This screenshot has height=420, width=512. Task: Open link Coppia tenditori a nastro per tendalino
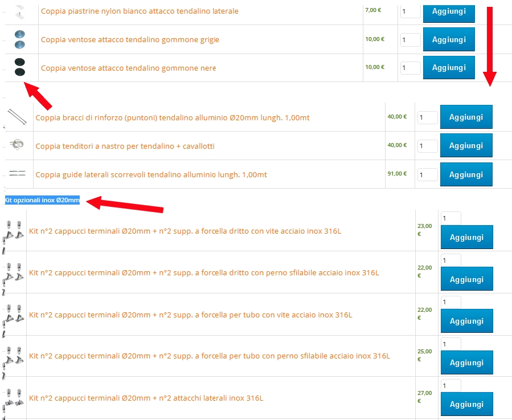coord(125,146)
